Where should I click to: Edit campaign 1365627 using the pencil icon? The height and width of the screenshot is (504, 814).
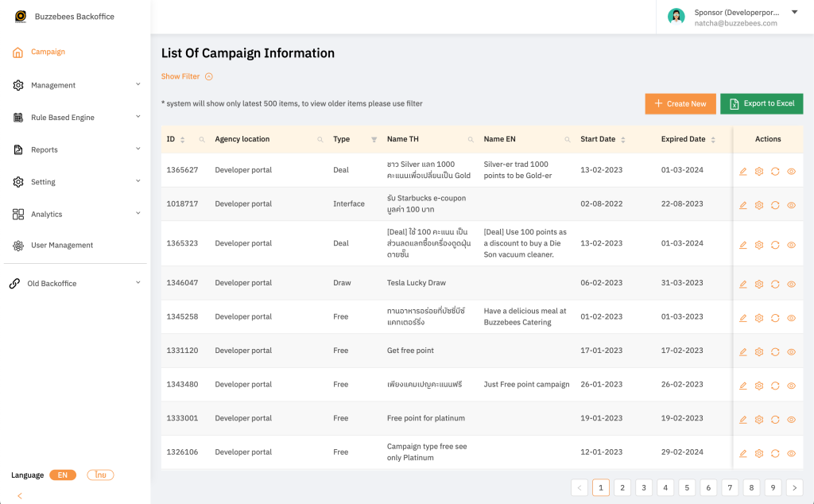(743, 170)
